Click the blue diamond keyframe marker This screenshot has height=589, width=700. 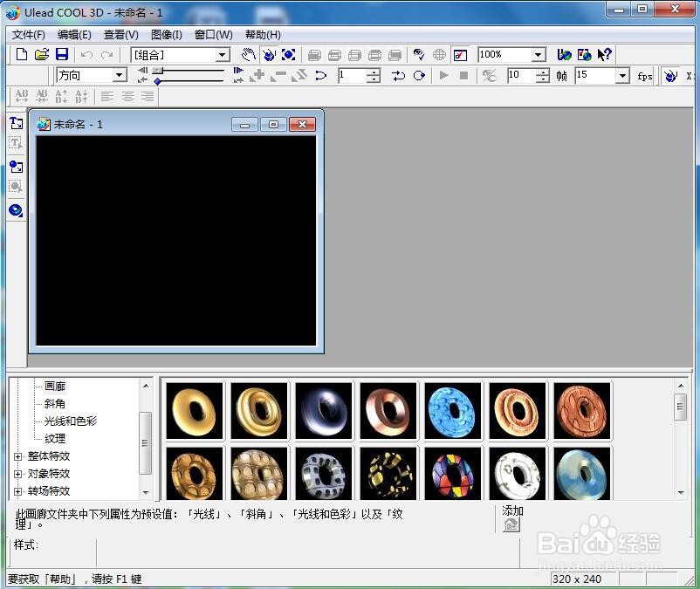(157, 81)
